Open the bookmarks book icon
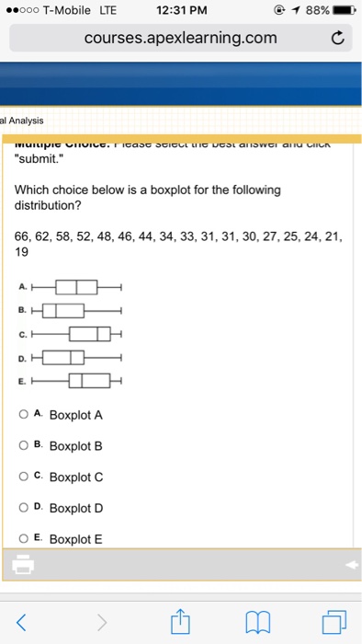The width and height of the screenshot is (362, 644). tap(258, 623)
